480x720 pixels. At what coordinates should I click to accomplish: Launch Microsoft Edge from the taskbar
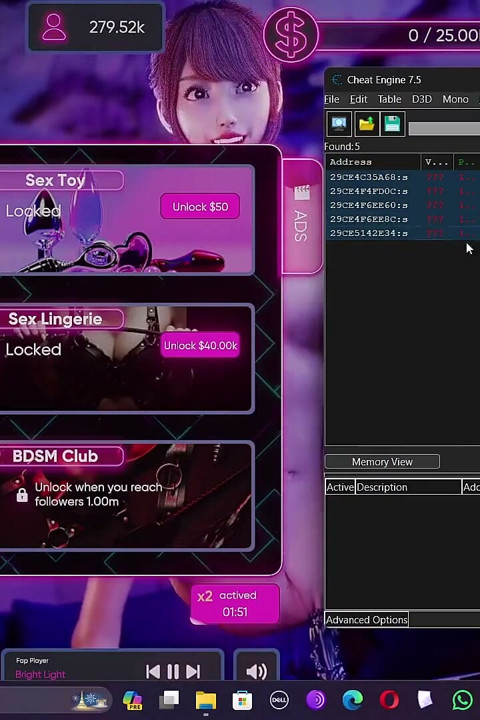[x=352, y=700]
